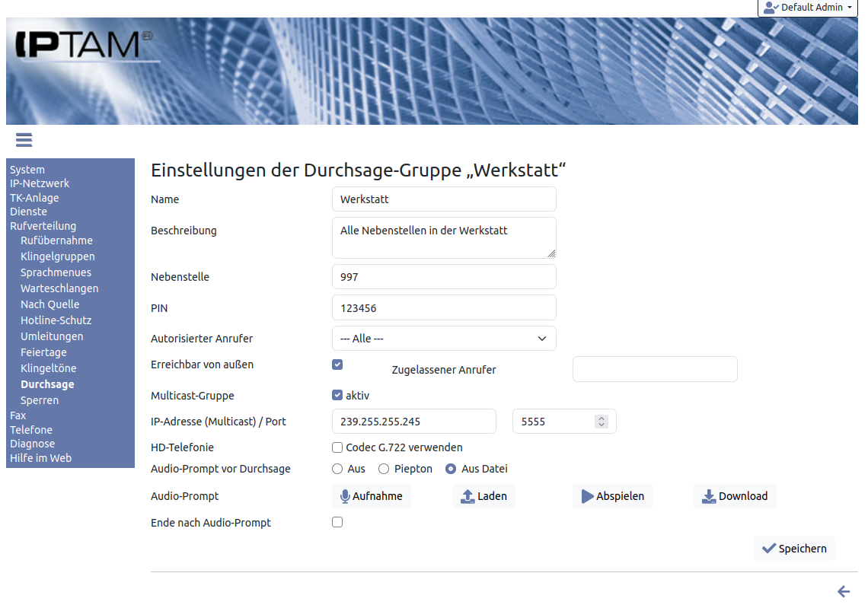Viewport: 868px width, 608px height.
Task: Click the Zugelassener Anrufer input field
Action: 655,369
